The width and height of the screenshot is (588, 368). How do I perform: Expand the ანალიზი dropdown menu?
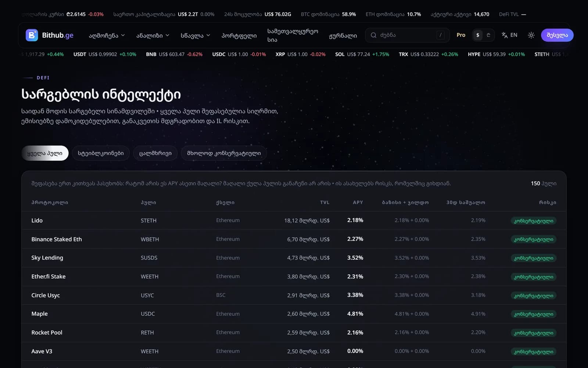click(153, 35)
